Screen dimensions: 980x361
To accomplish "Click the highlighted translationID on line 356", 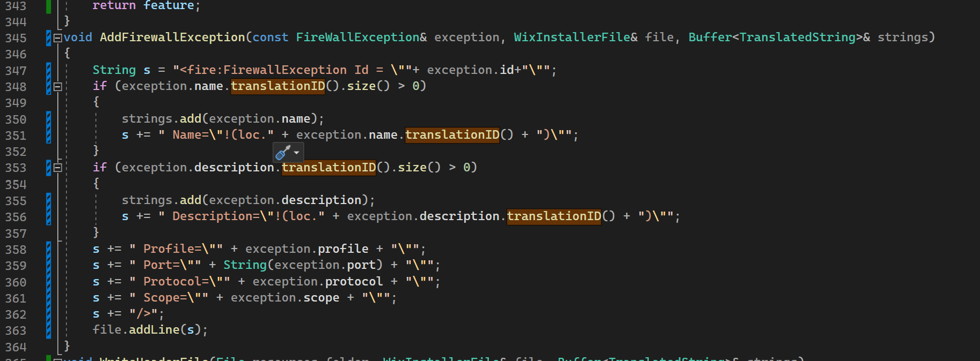I will (x=554, y=216).
